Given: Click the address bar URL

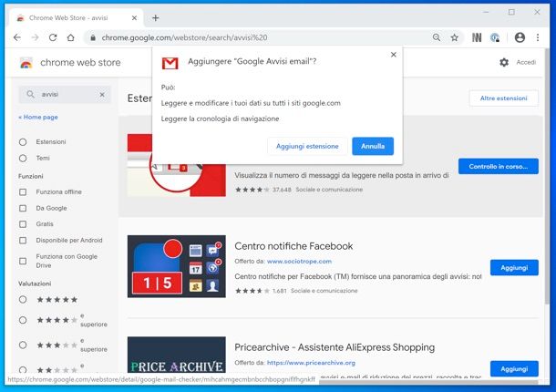Looking at the screenshot, I should [184, 37].
